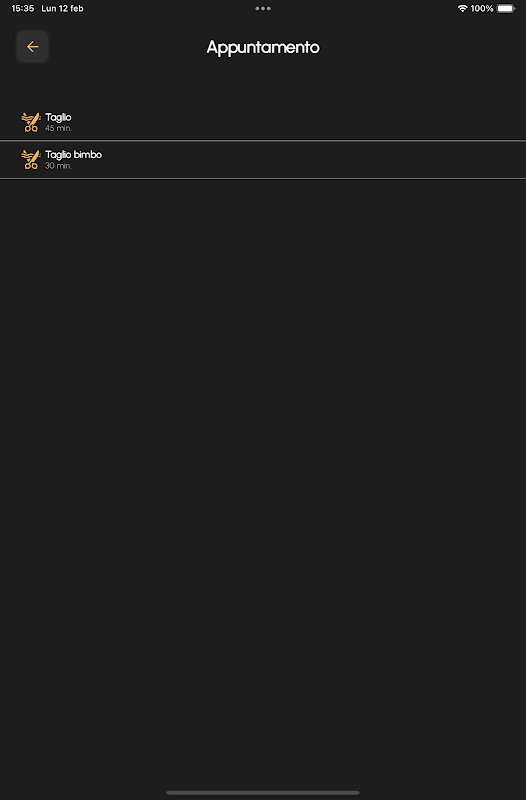Click the empty area beneath the service list
The height and width of the screenshot is (800, 526).
(263, 480)
